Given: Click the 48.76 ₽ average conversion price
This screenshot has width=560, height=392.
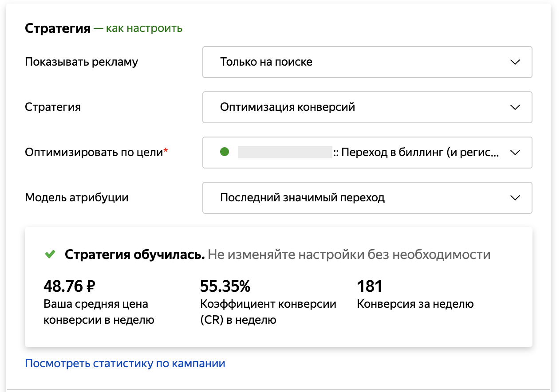Looking at the screenshot, I should click(69, 286).
